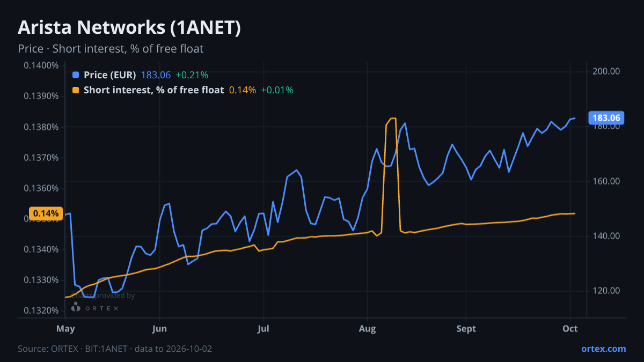This screenshot has width=644, height=362.
Task: Click the 160.00 right axis label
Action: tap(606, 181)
